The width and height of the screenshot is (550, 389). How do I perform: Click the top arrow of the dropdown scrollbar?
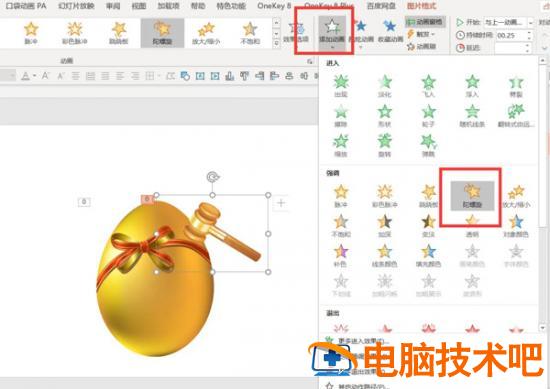coord(542,61)
